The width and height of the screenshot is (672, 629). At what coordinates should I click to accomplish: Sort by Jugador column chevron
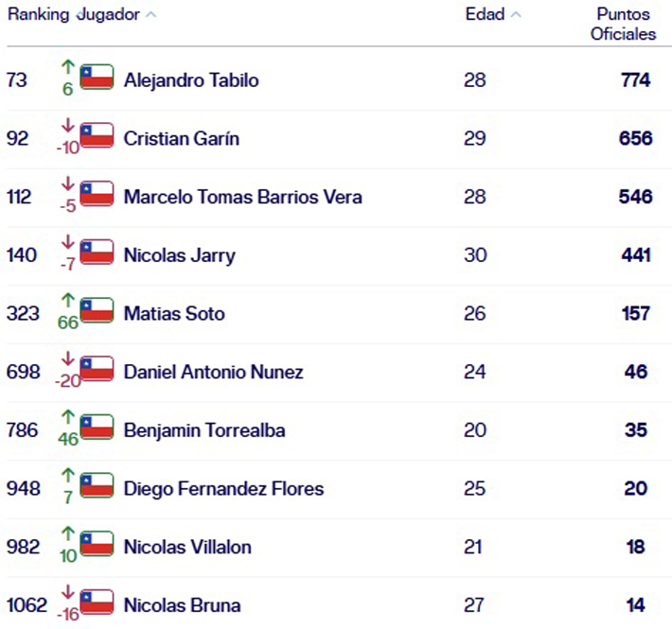click(x=151, y=15)
